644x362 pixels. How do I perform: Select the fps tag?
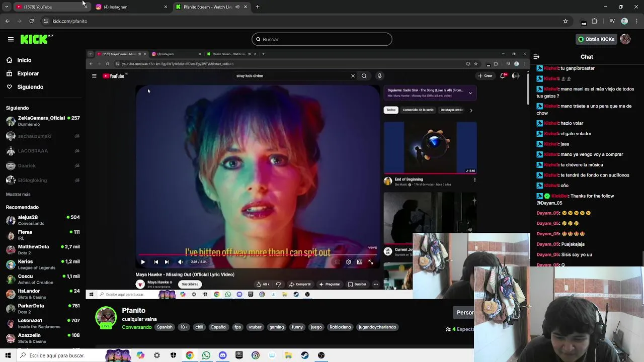(237, 327)
